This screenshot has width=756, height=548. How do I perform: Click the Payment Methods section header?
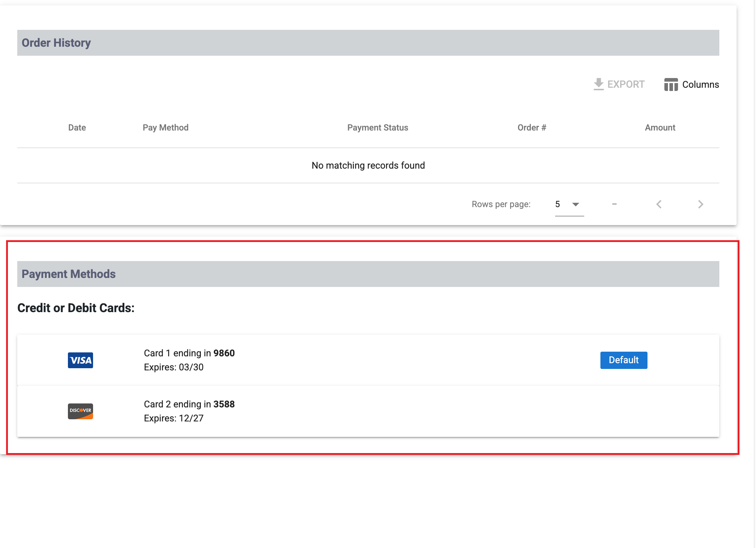69,274
